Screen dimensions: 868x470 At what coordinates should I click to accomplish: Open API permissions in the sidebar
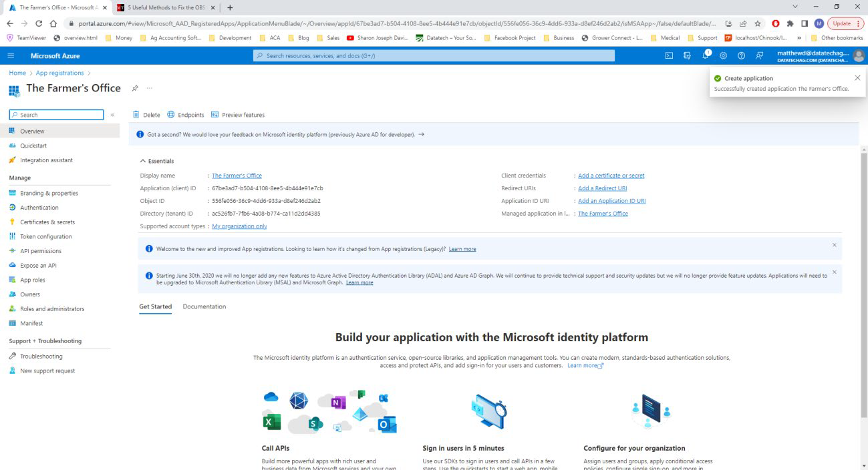[40, 251]
